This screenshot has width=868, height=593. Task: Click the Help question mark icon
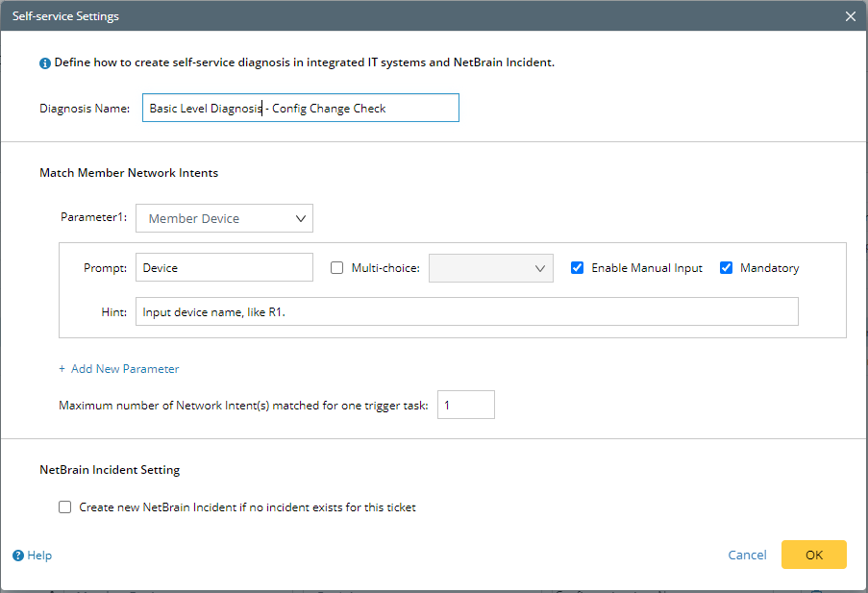[18, 556]
